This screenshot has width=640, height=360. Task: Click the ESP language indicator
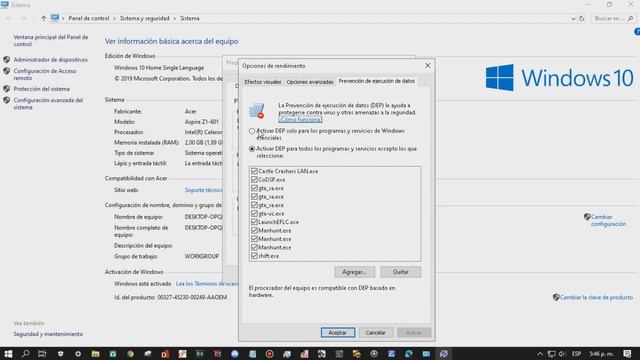[x=576, y=354]
